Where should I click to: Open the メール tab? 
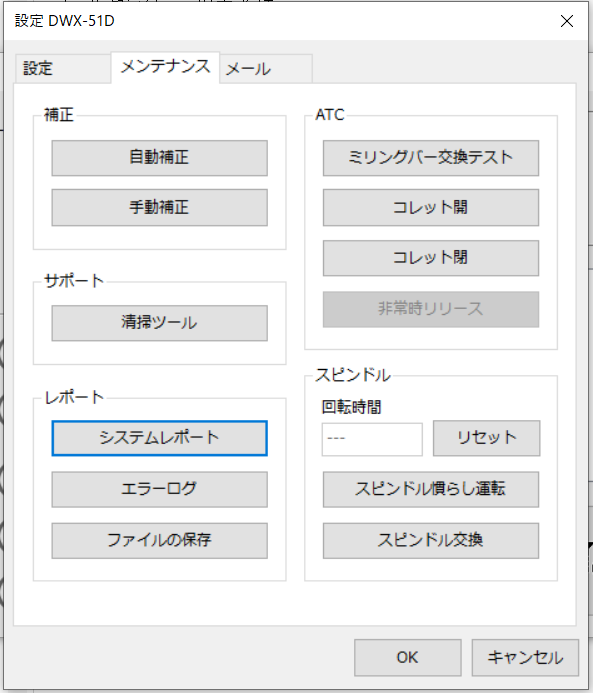pyautogui.click(x=266, y=69)
